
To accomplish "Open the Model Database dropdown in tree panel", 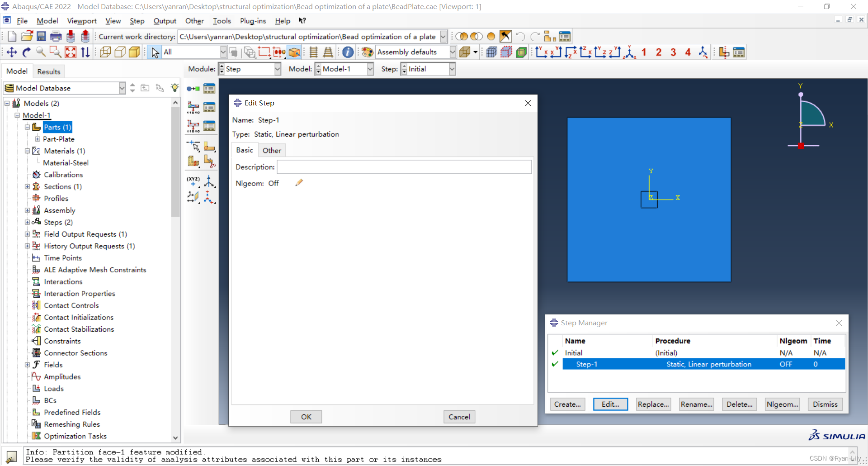I will (x=65, y=88).
